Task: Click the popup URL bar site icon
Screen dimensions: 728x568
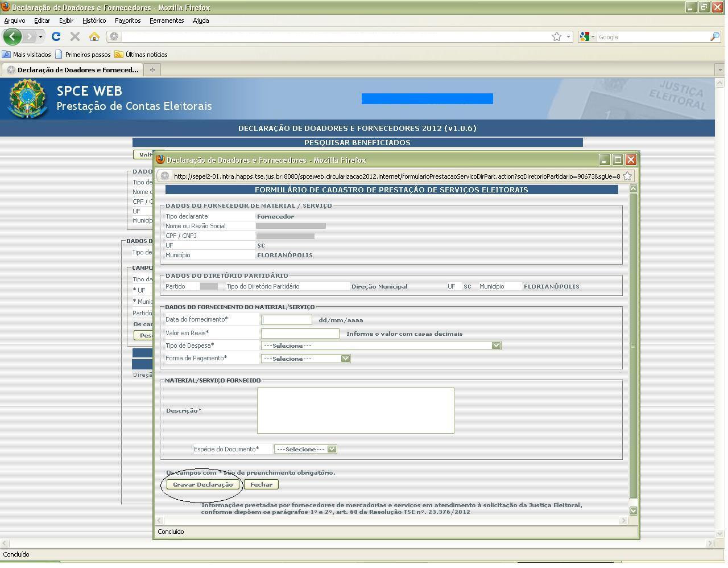Action: coord(165,176)
